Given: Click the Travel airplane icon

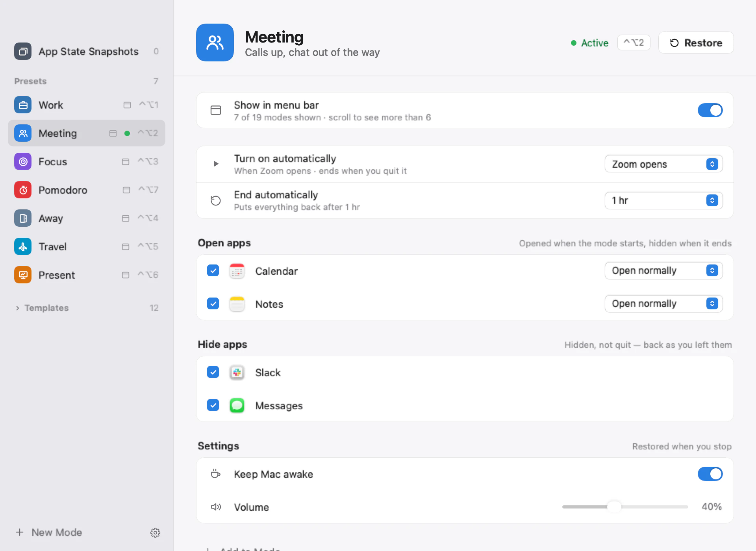Looking at the screenshot, I should click(23, 246).
